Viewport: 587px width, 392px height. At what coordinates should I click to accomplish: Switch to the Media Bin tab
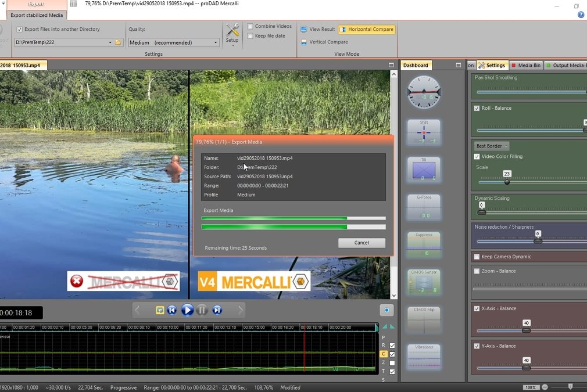tap(525, 66)
